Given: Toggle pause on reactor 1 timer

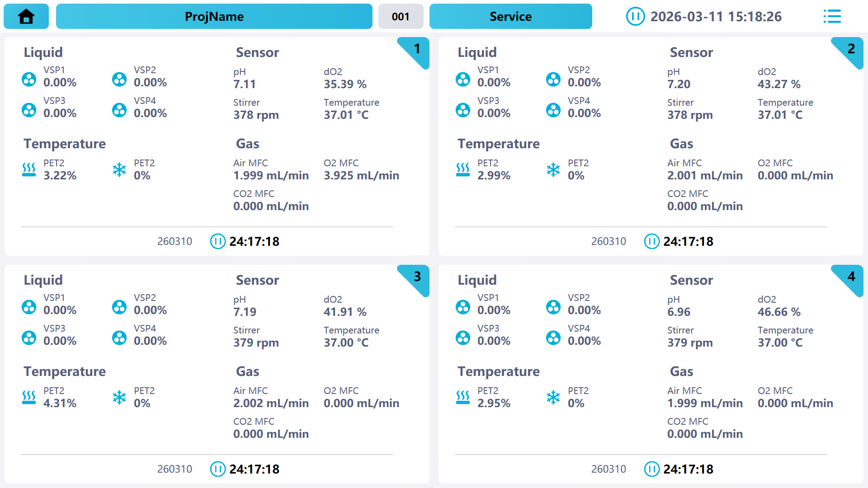Looking at the screenshot, I should 217,241.
